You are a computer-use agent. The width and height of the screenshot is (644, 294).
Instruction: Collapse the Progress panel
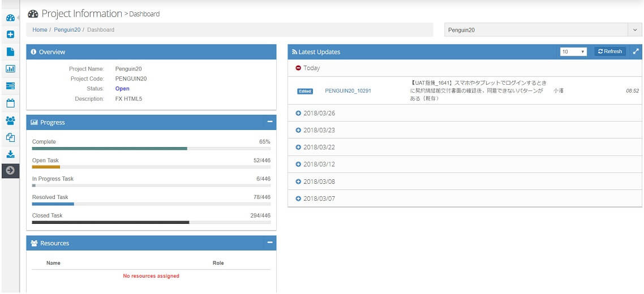pos(270,122)
